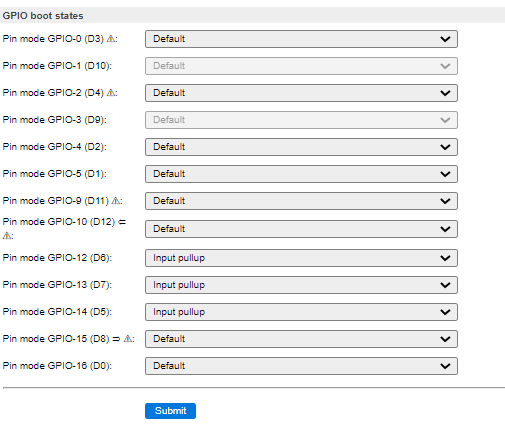Click the warning icon next to GPIO-2 (D4)
The image size is (505, 430).
[111, 93]
